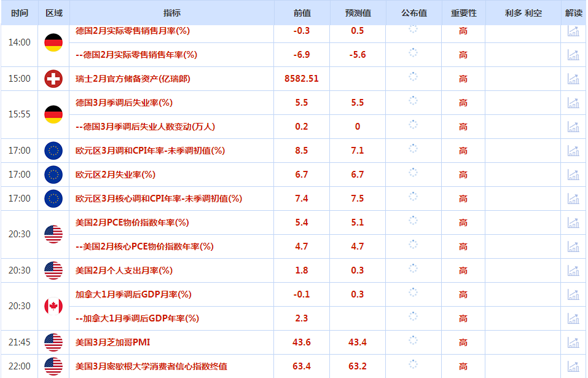Click the EU flag beside 欧元区2月失业率
Screen dimensions: 588x378
pyautogui.click(x=53, y=175)
